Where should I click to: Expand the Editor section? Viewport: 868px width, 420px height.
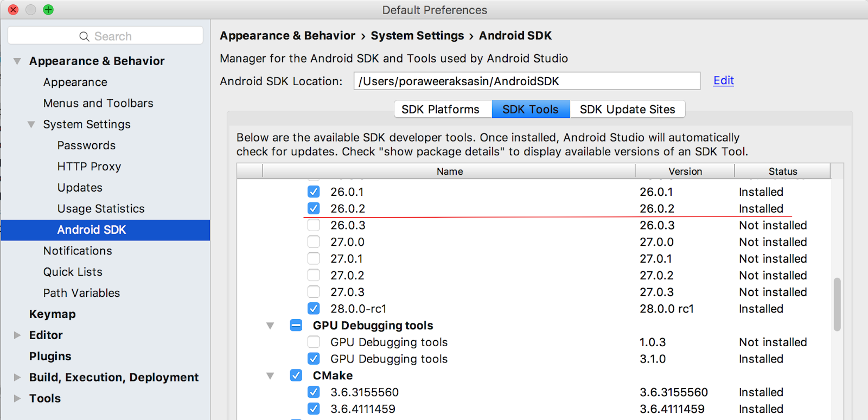17,335
